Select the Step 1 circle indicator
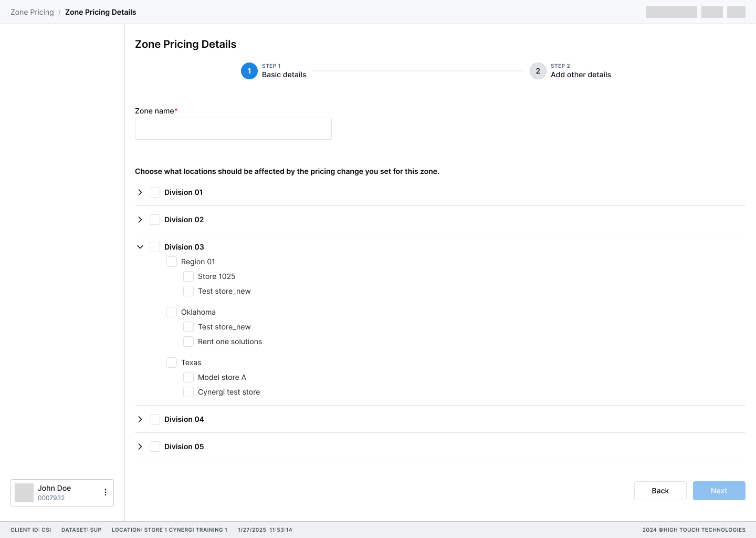 [x=249, y=71]
